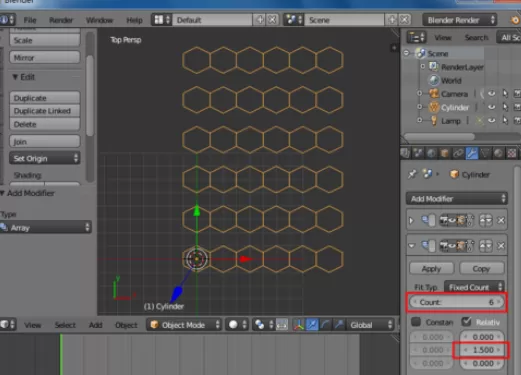Viewport: 521px width, 375px height.
Task: Open the pivot point selector in 3D header
Action: click(x=263, y=324)
